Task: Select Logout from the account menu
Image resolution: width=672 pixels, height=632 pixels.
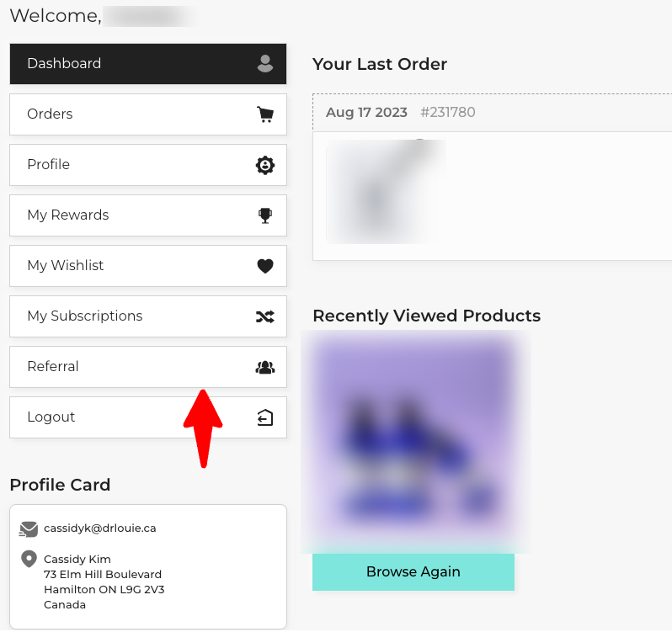Action: [148, 417]
